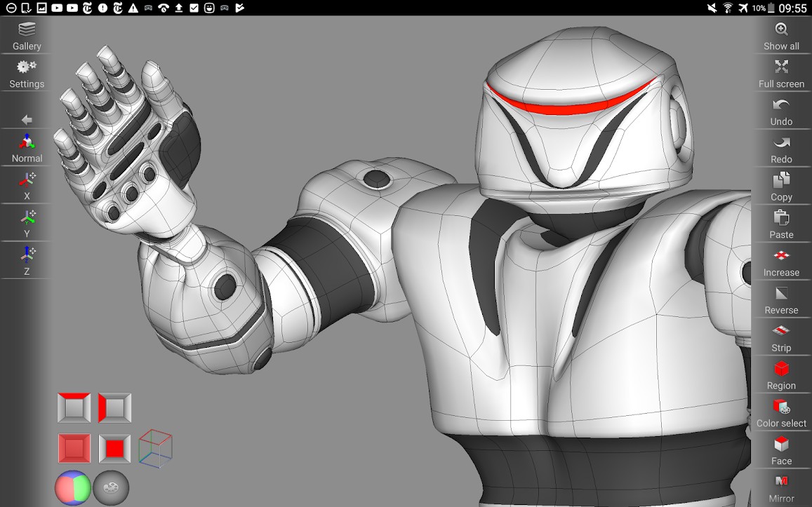Undo the last action

coord(781,111)
